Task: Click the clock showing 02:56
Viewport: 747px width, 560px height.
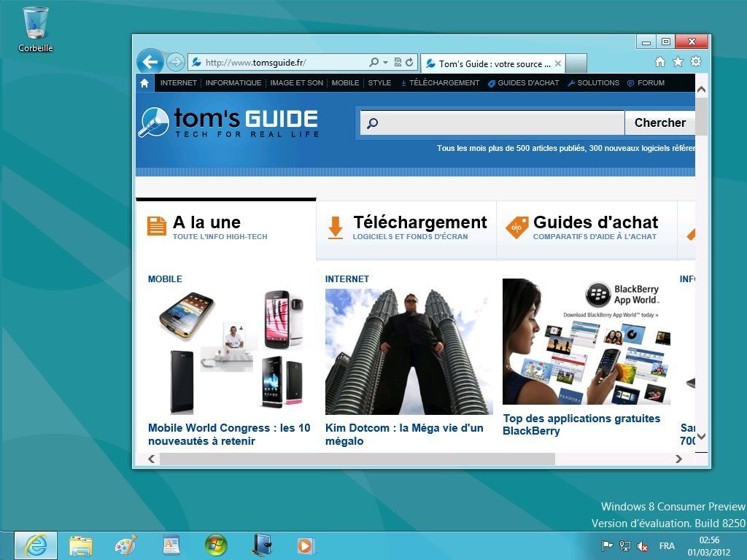Action: 708,546
